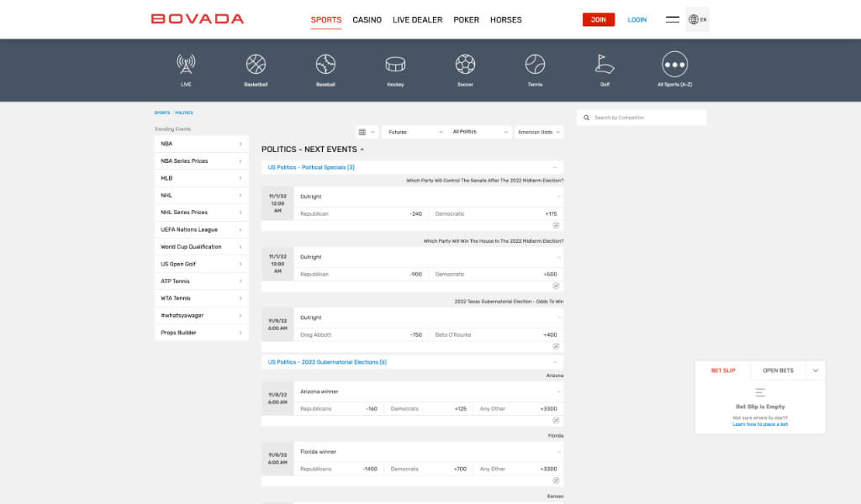861x504 pixels.
Task: Bet Republicans -160 Arizona winner
Action: pos(339,408)
